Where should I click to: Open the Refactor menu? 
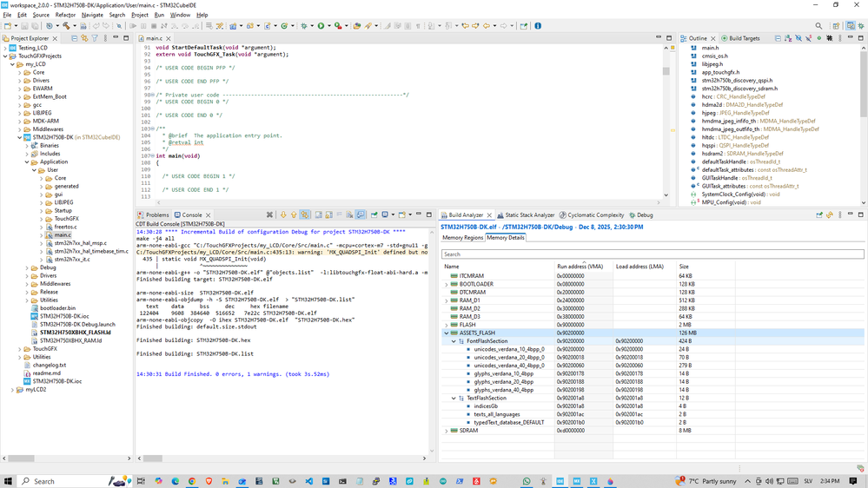pyautogui.click(x=65, y=15)
